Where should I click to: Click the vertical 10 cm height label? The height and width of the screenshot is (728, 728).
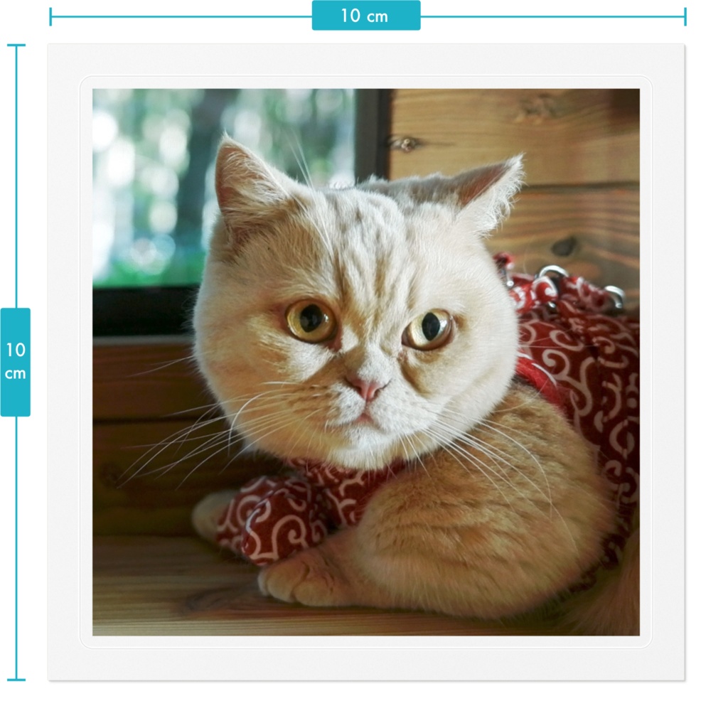(x=16, y=362)
